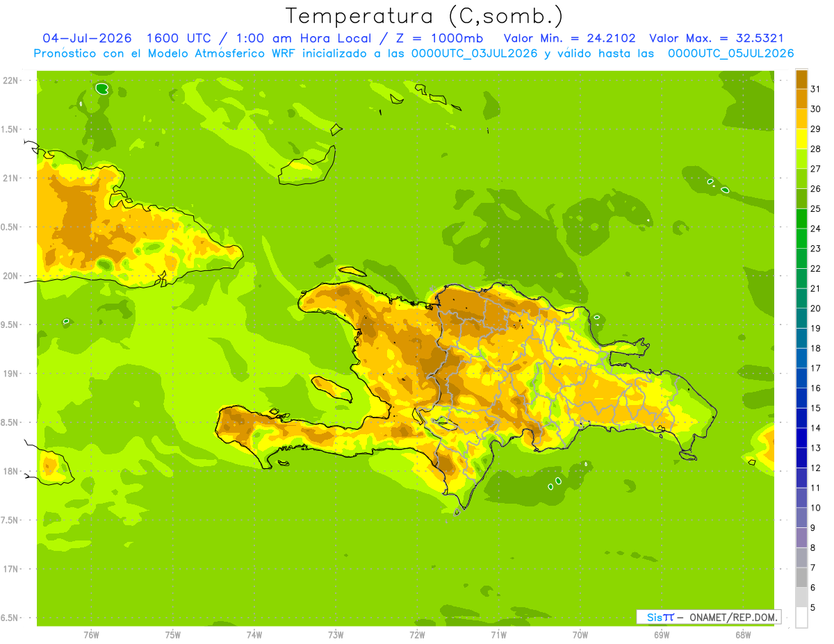Click the 73W longitude axis label

335,635
